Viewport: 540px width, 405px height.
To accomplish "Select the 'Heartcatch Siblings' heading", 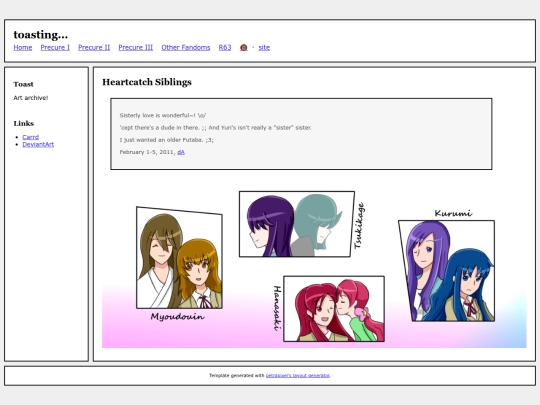I will [147, 82].
